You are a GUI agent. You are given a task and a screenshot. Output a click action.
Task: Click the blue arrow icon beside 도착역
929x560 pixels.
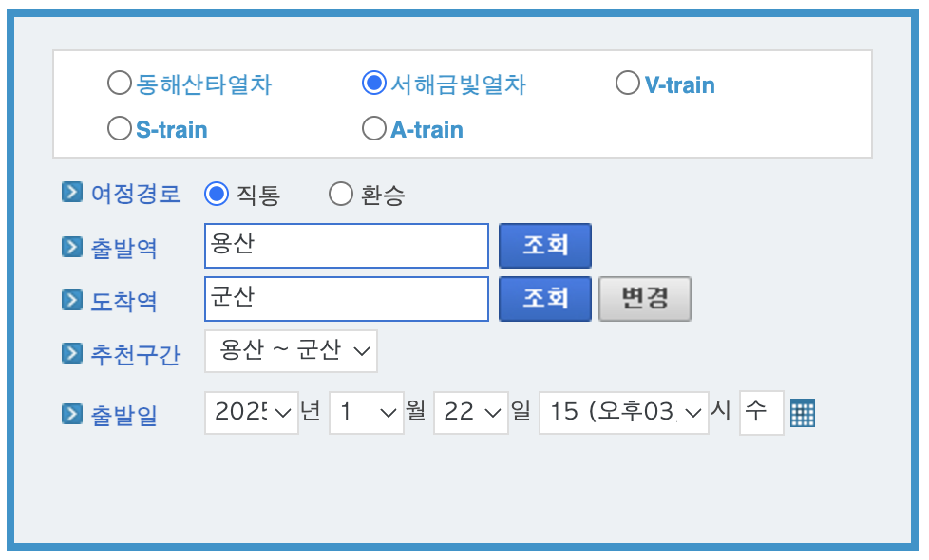click(71, 298)
